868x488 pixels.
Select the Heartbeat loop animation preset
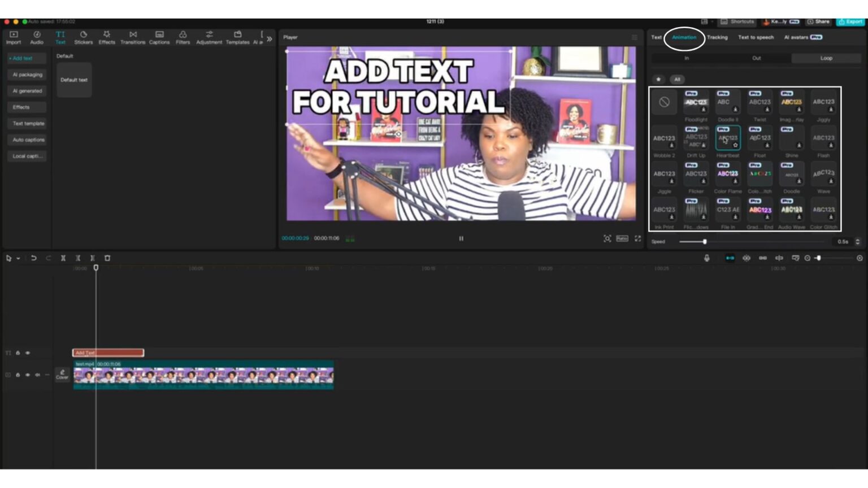[x=727, y=137]
